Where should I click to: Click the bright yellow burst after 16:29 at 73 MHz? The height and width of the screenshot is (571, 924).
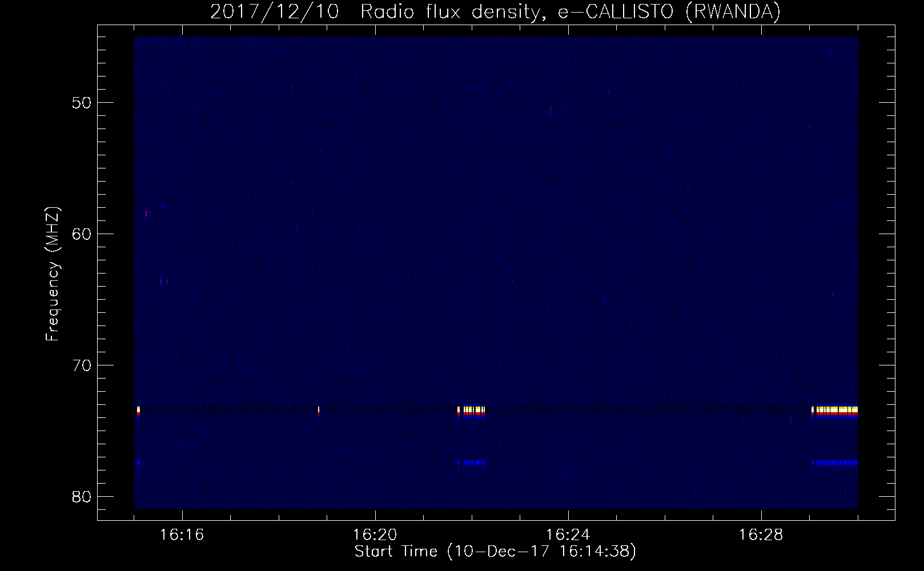pos(834,411)
